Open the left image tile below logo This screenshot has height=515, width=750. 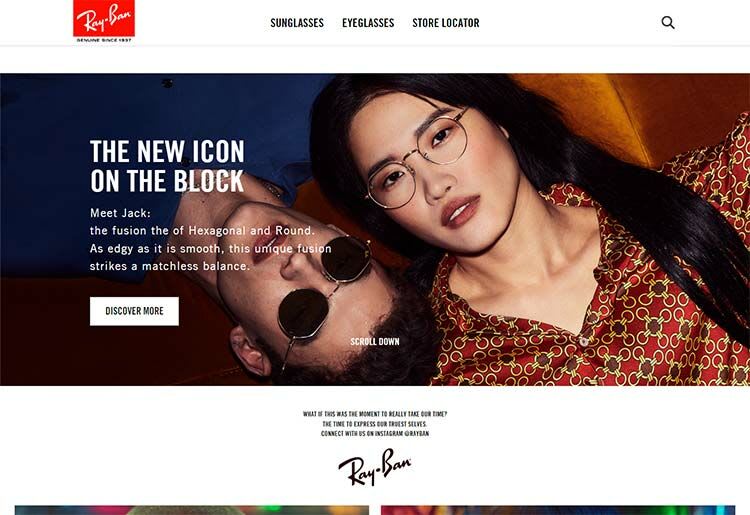coord(192,510)
